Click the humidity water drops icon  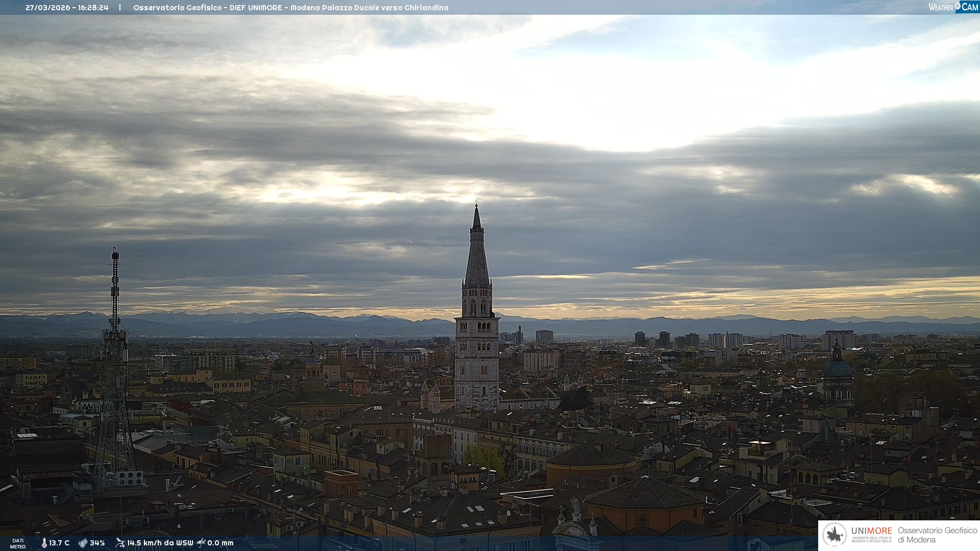coord(83,543)
